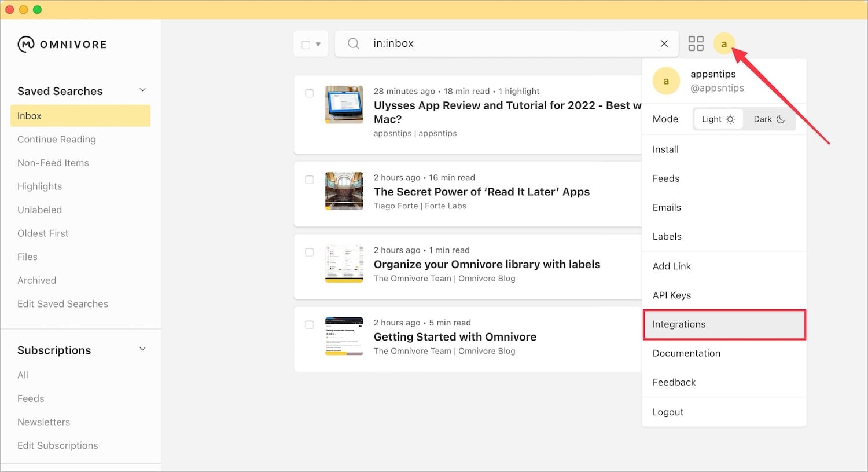Check The Secret Power article checkbox

(x=310, y=180)
